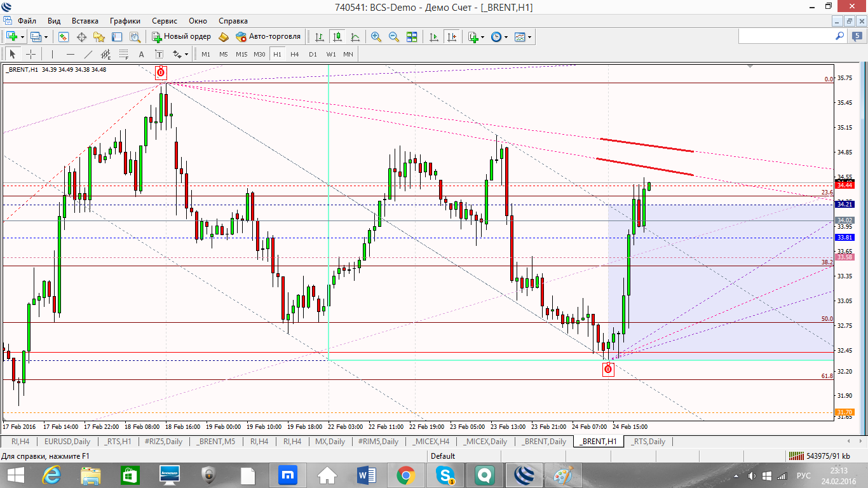This screenshot has height=488, width=868.
Task: Open Internet Explorer from the taskbar
Action: 52,475
